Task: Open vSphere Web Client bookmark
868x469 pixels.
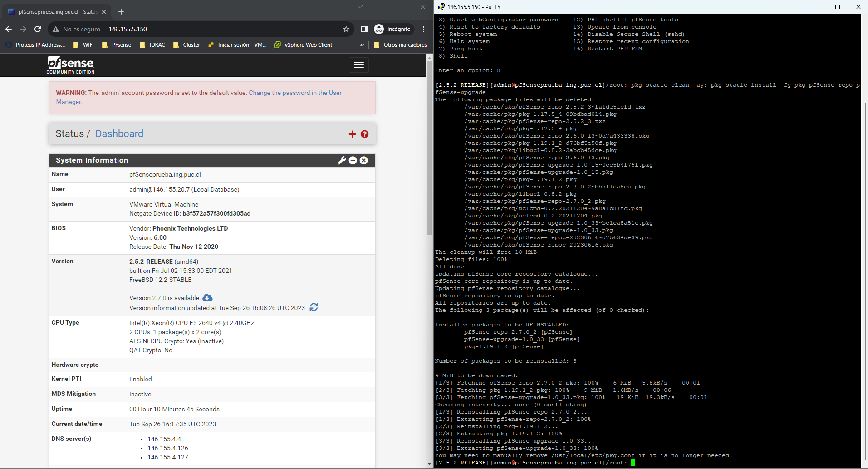Action: 303,45
